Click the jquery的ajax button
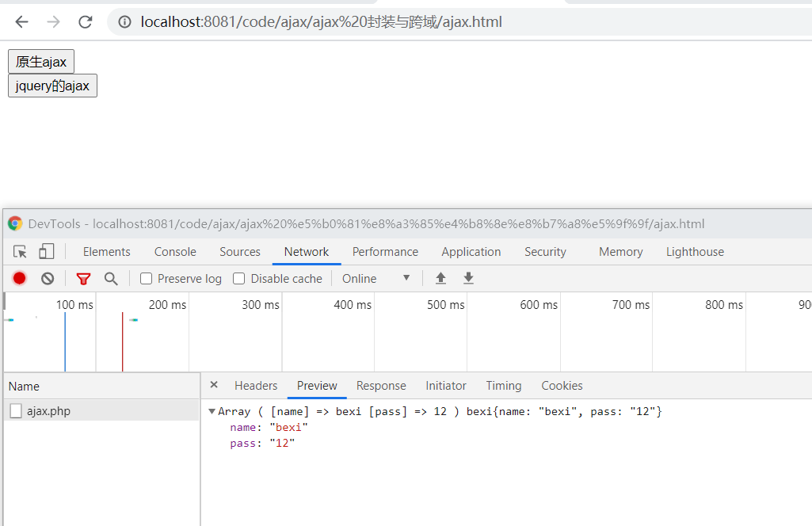Image resolution: width=812 pixels, height=526 pixels. pyautogui.click(x=52, y=86)
